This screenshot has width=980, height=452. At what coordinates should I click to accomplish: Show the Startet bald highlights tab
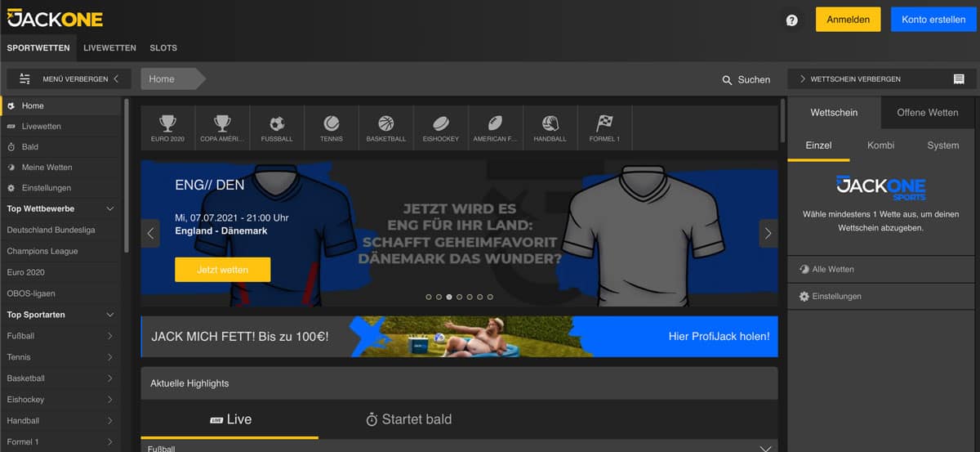coord(408,419)
